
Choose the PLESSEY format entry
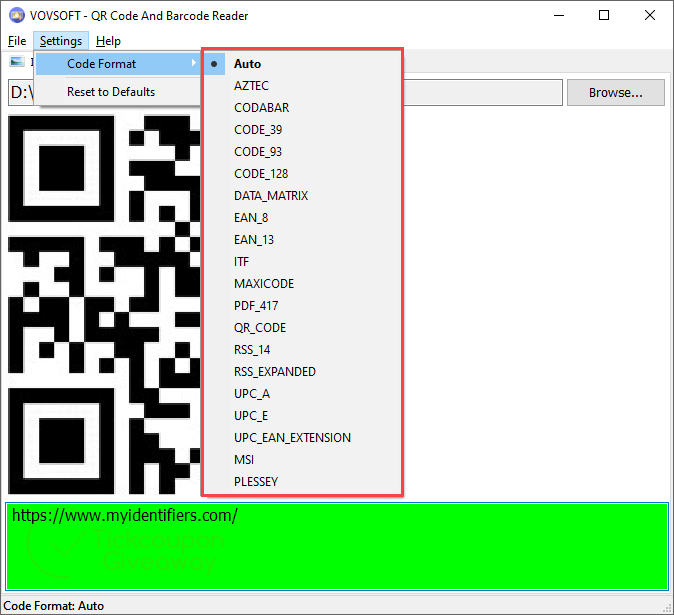click(302, 481)
